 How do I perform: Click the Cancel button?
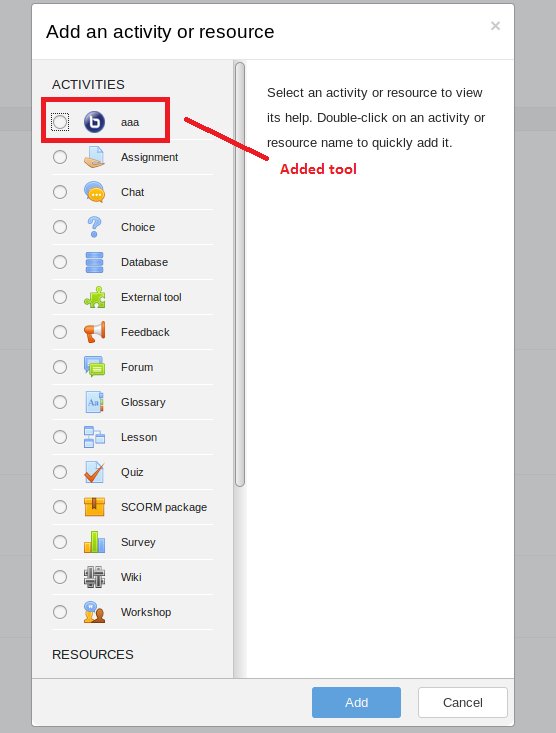463,702
